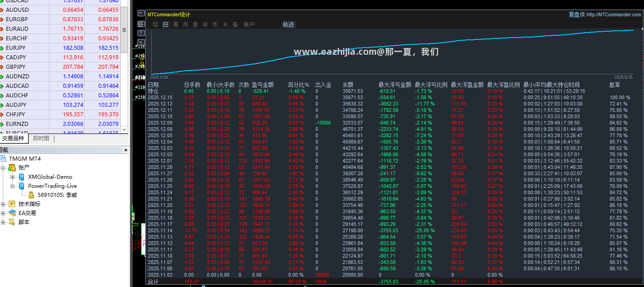644x287 pixels.
Task: Select the 日 daily statistics tab
Action: point(165,24)
